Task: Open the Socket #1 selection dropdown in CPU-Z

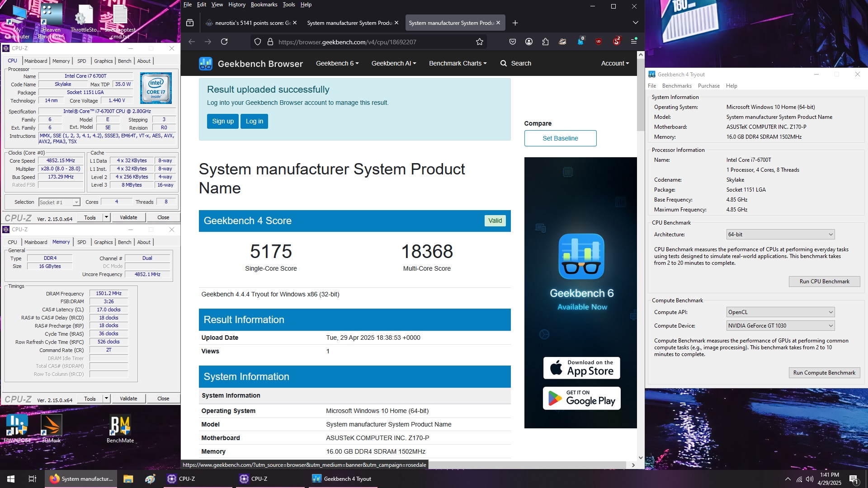Action: (59, 202)
